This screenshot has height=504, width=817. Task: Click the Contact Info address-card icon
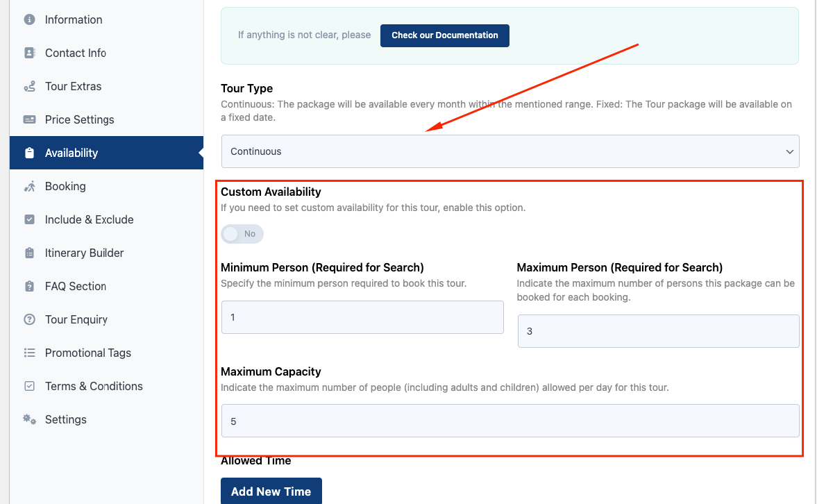[29, 53]
